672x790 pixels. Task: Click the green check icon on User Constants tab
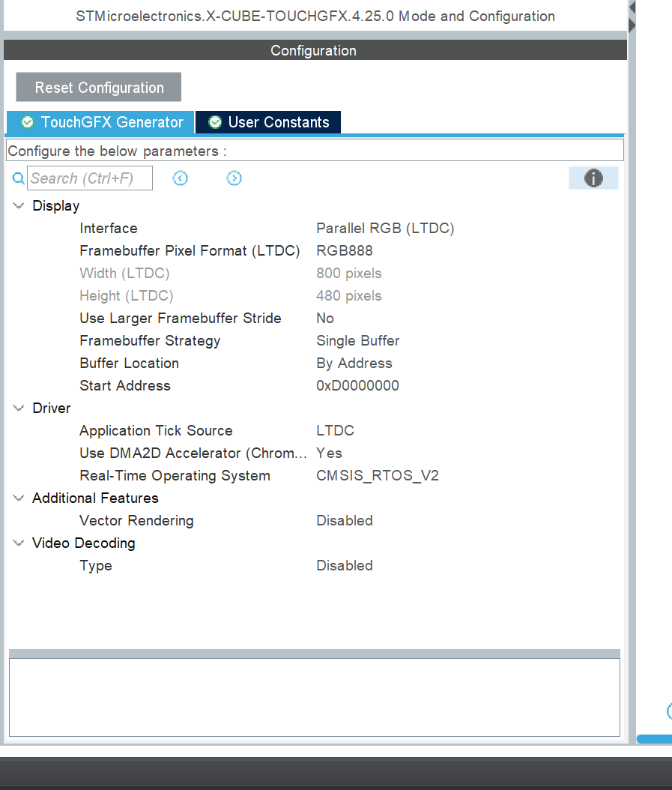tap(215, 121)
